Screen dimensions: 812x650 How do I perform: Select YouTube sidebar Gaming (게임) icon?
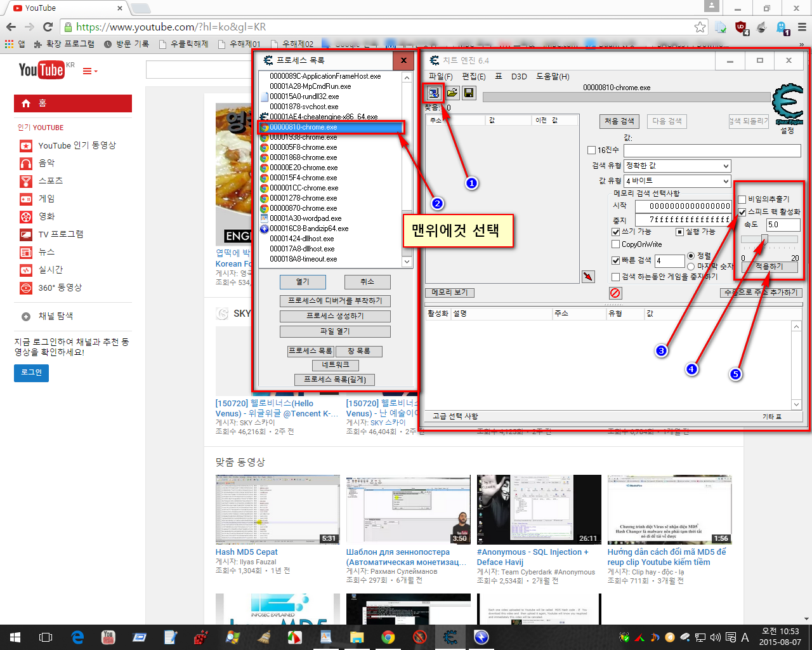point(26,199)
